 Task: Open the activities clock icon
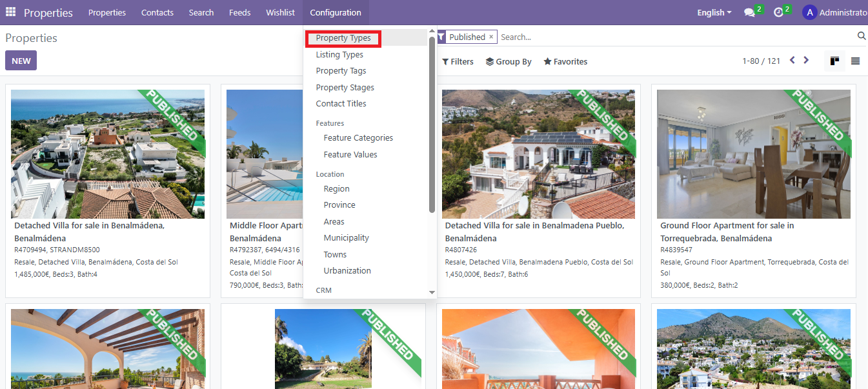coord(778,13)
